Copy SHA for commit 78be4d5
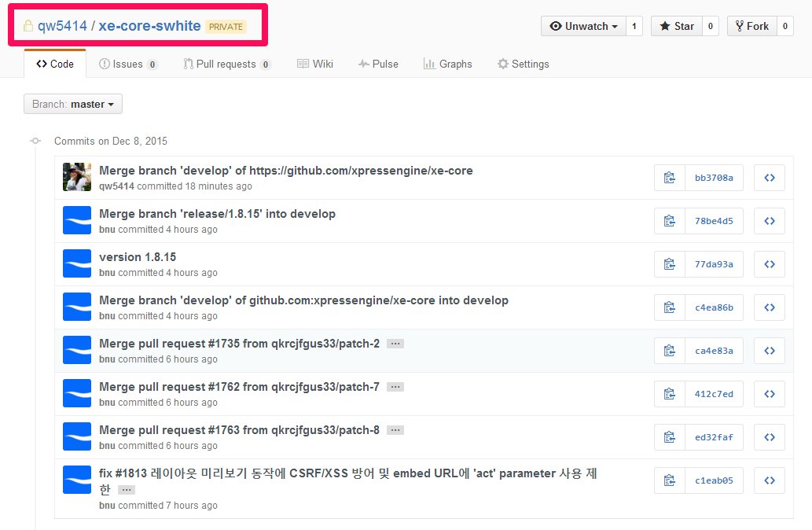Viewport: 812px width, 530px height. (669, 221)
